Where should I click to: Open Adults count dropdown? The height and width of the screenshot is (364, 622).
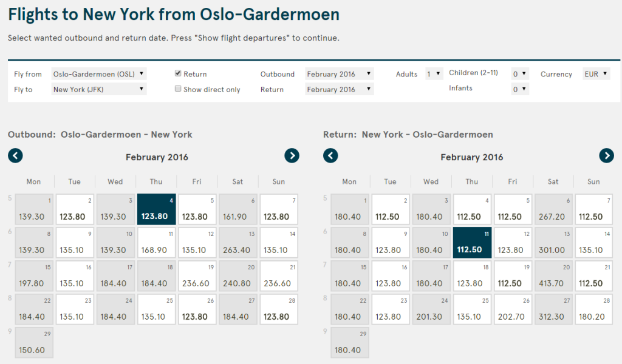[x=434, y=73]
